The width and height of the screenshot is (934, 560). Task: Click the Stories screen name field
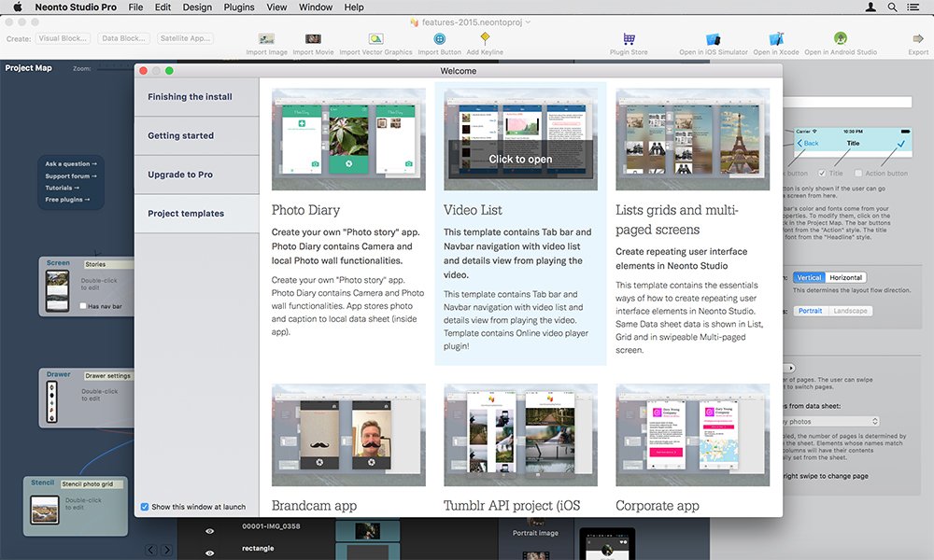(108, 264)
